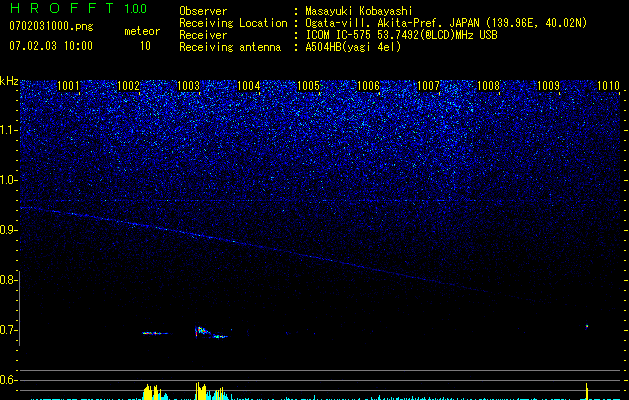Click the 1009 time marker
629x400 pixels.
pyautogui.click(x=548, y=86)
